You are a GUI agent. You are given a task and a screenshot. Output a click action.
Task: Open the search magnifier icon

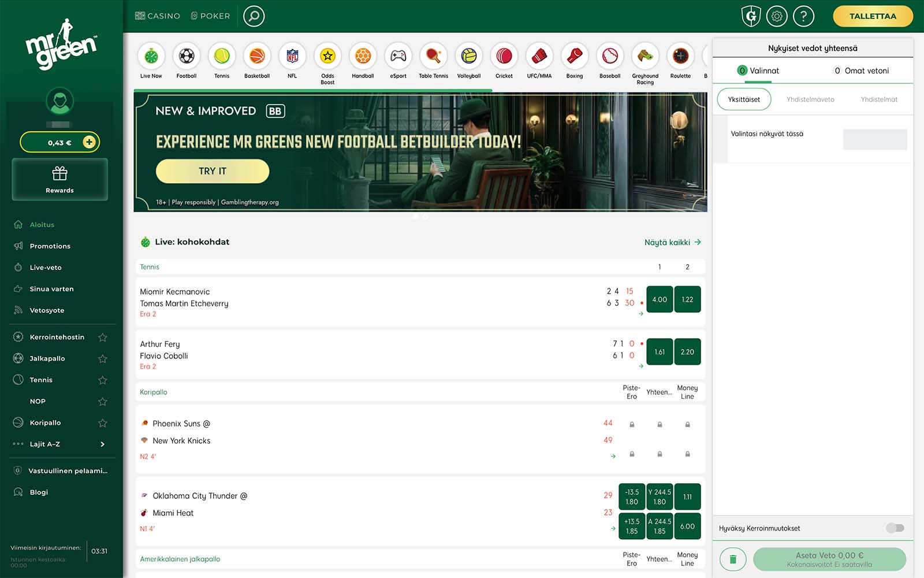pyautogui.click(x=254, y=16)
